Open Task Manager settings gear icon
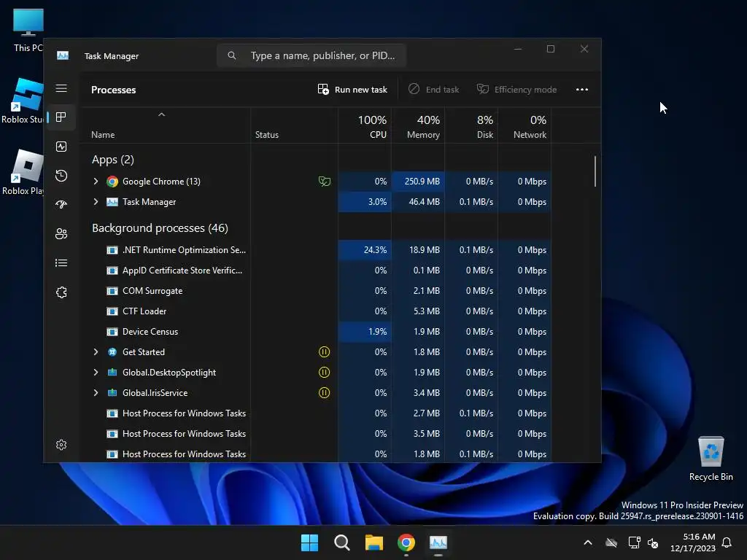Screen dimensions: 747x560 [61, 445]
